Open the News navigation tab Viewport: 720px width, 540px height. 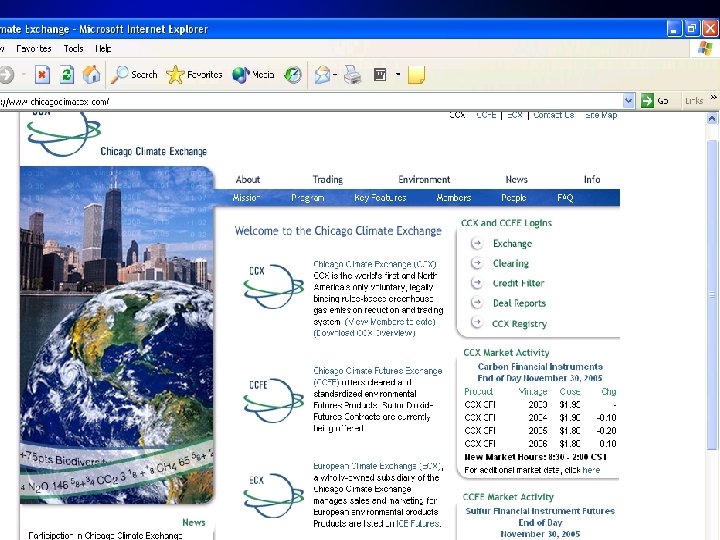516,180
